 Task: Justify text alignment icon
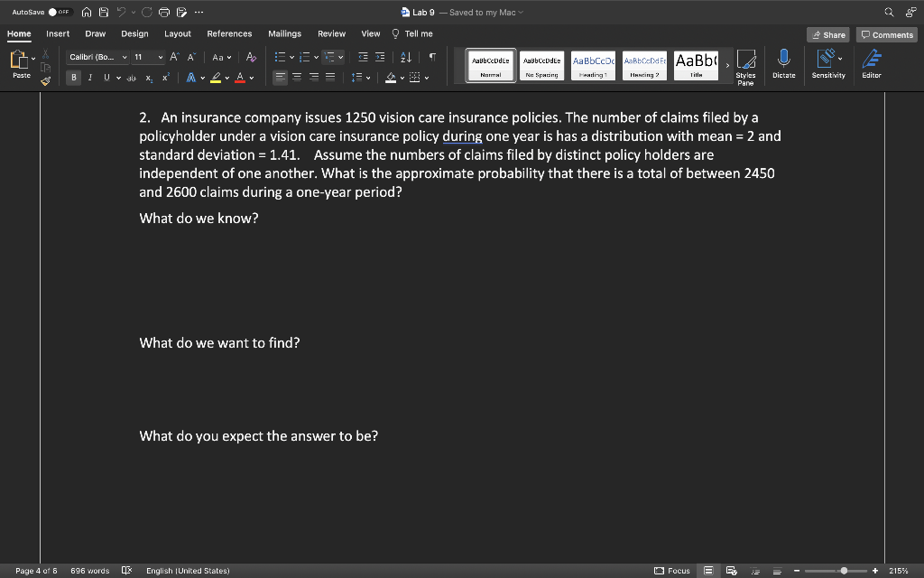[x=330, y=78]
